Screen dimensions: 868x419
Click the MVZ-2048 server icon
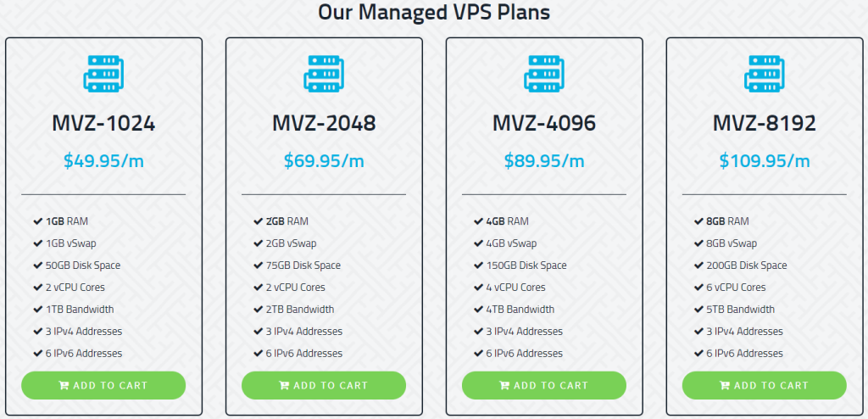tap(324, 75)
